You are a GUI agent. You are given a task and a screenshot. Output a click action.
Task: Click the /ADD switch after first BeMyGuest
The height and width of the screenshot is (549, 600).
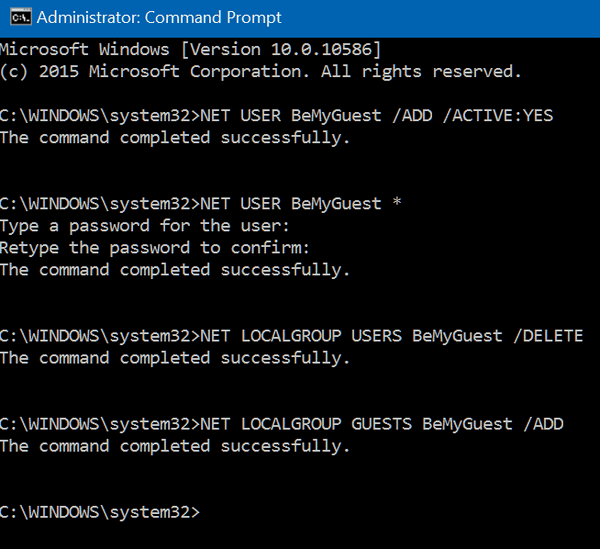(x=412, y=116)
